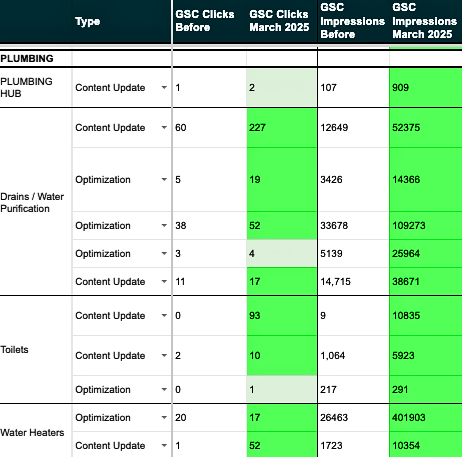Select the pale green cell showing 4
The width and height of the screenshot is (462, 457).
point(282,254)
